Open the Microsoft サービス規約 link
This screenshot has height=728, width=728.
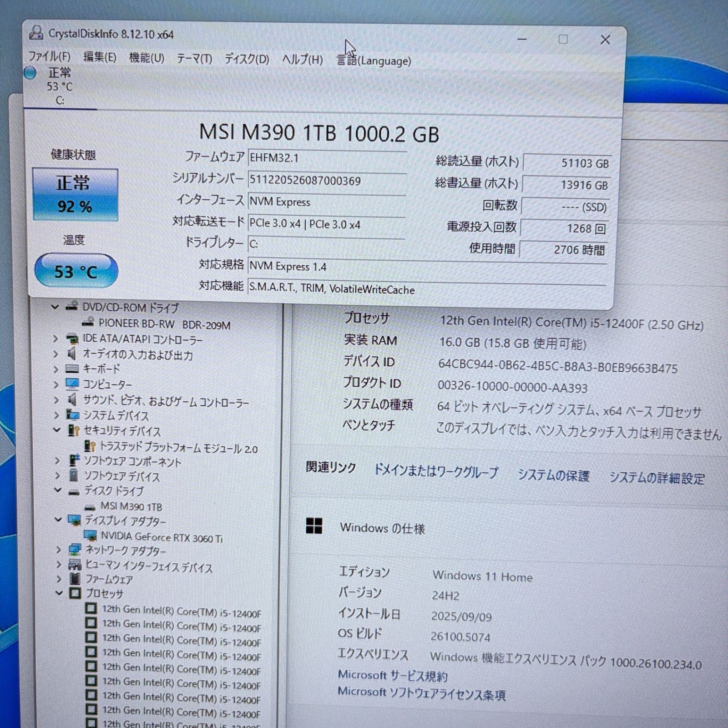click(393, 675)
